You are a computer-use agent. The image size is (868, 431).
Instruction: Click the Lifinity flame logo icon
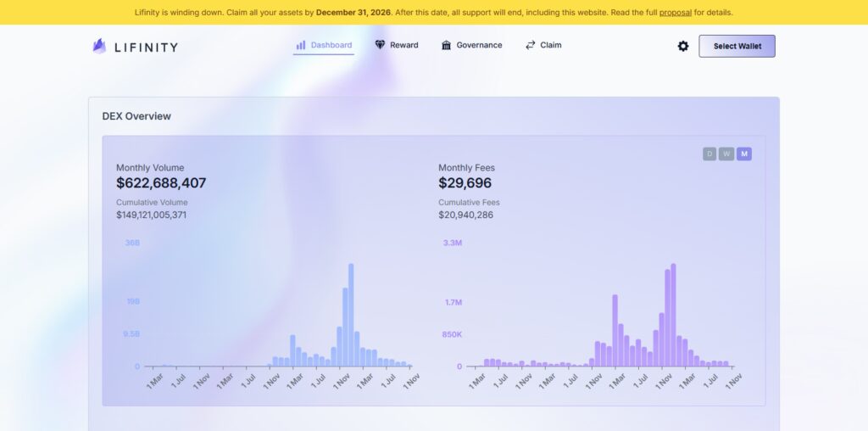coord(99,46)
